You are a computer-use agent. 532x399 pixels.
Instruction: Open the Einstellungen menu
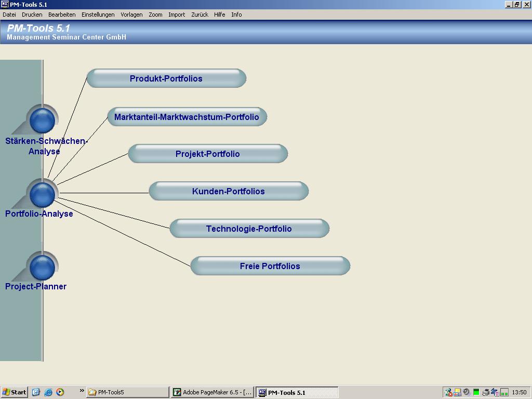click(x=98, y=15)
